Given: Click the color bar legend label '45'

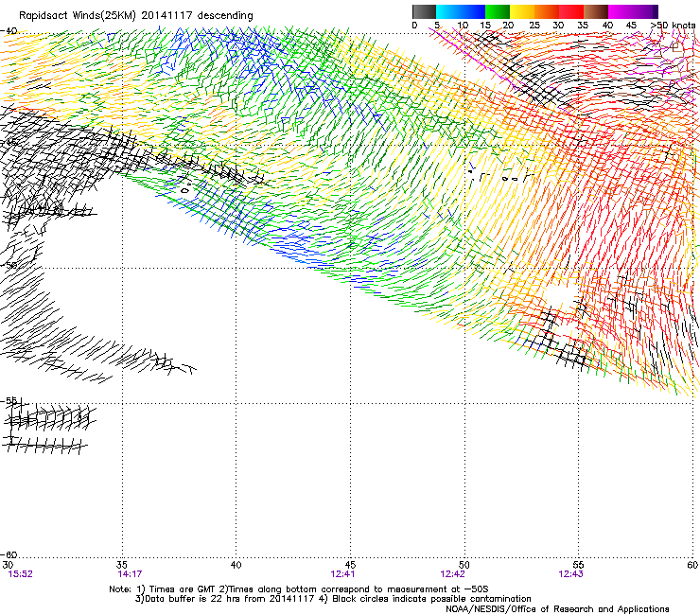Looking at the screenshot, I should (631, 26).
